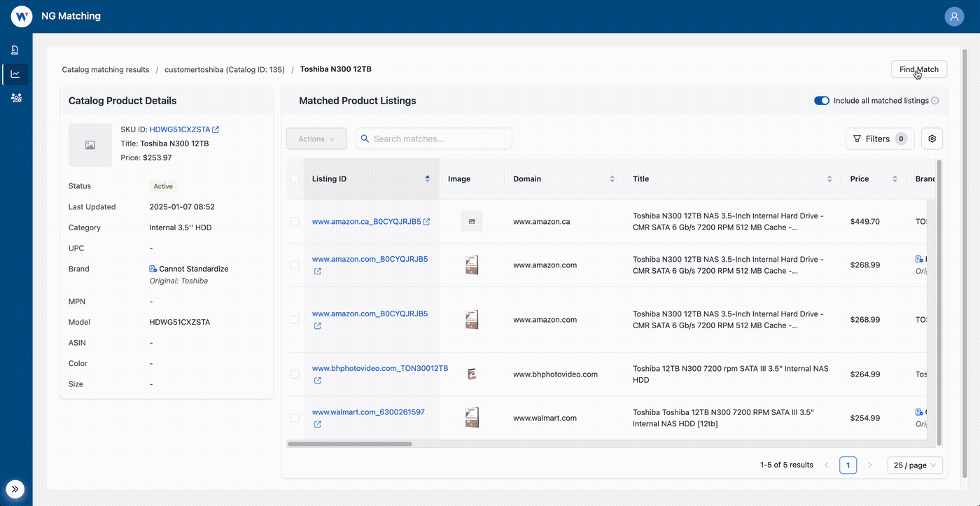The image size is (980, 506).
Task: Click Original: Toshiba brand text
Action: click(178, 281)
